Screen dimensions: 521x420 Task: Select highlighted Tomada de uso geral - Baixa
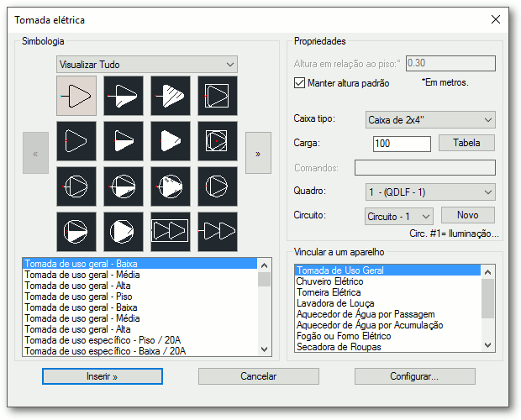coord(139,264)
